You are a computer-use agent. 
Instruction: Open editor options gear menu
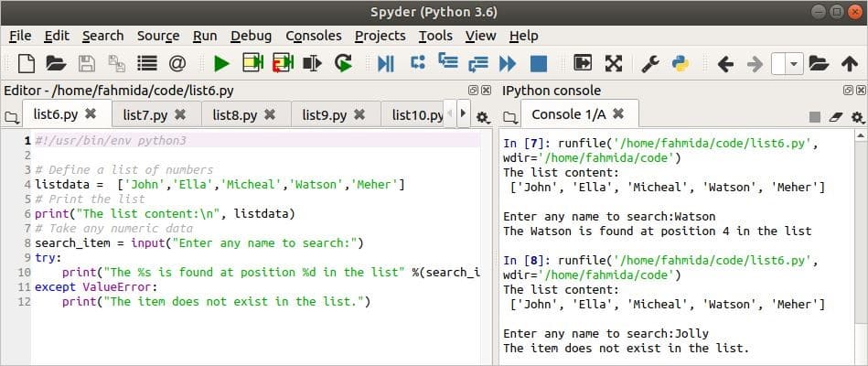coord(483,117)
